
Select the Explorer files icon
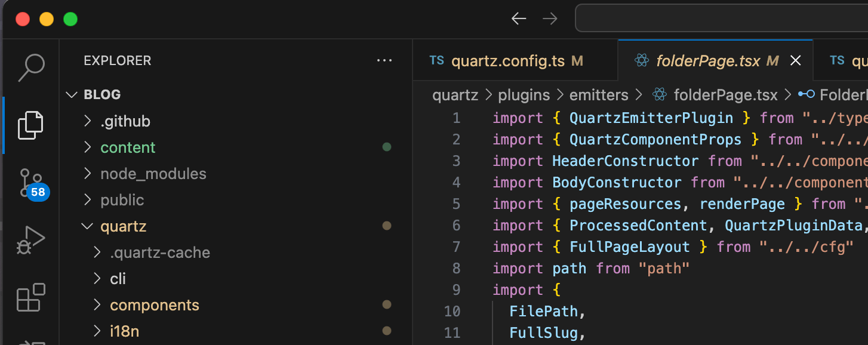click(31, 125)
